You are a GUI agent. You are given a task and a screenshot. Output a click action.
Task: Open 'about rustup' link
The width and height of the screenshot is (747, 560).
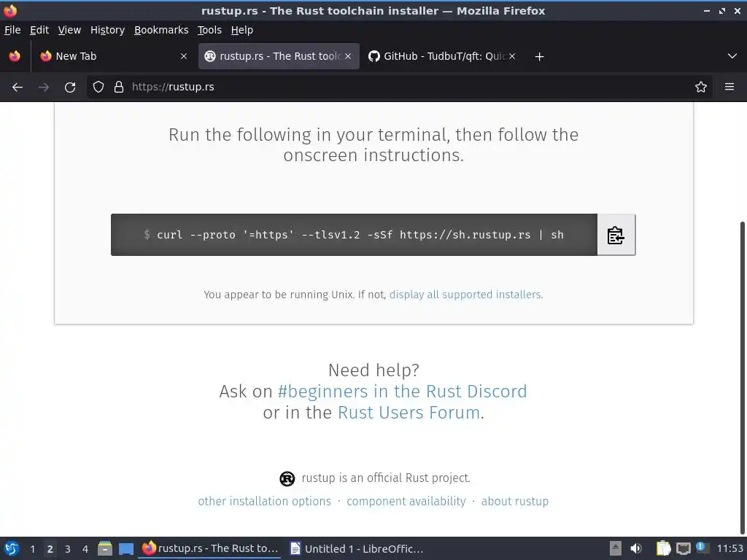515,502
